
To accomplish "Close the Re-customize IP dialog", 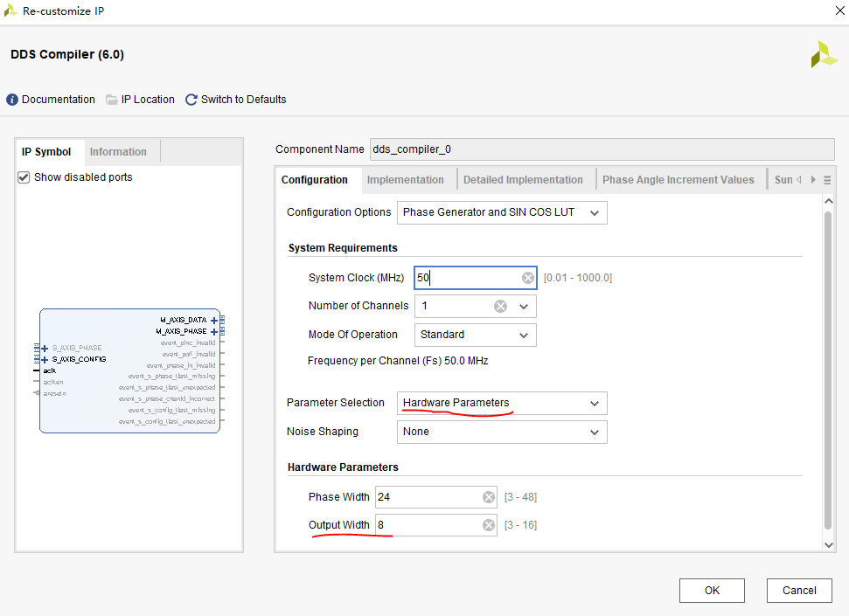I will point(839,10).
